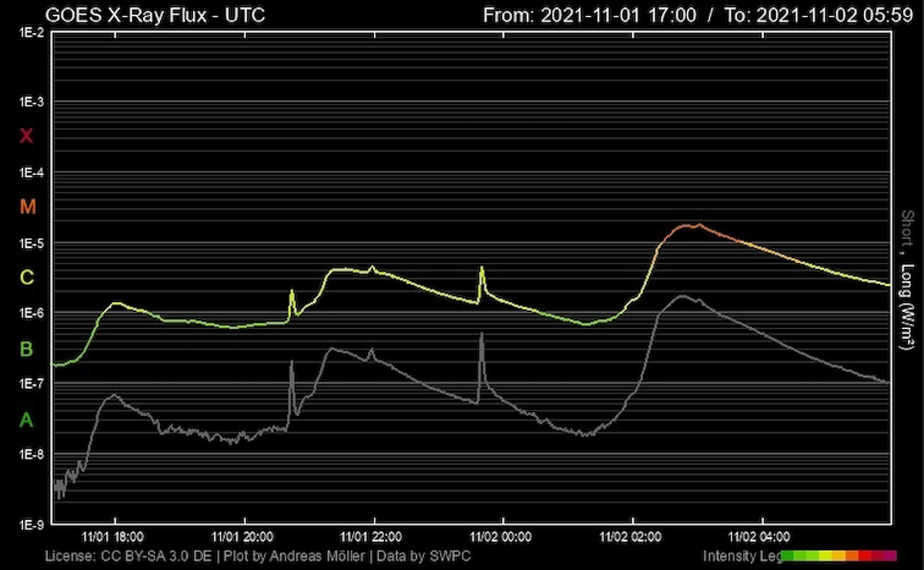Select the green A flare class label
Screen dimensions: 924x570
pyautogui.click(x=26, y=420)
